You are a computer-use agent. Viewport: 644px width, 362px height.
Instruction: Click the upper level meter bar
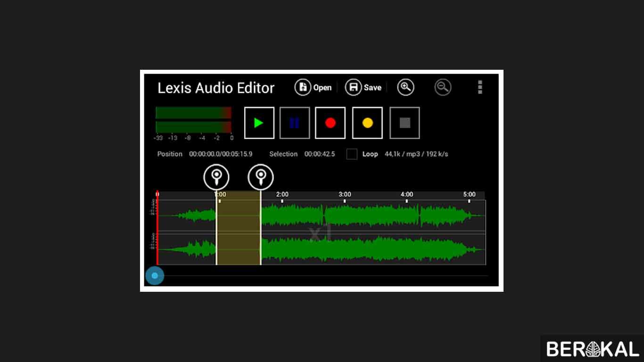click(194, 113)
